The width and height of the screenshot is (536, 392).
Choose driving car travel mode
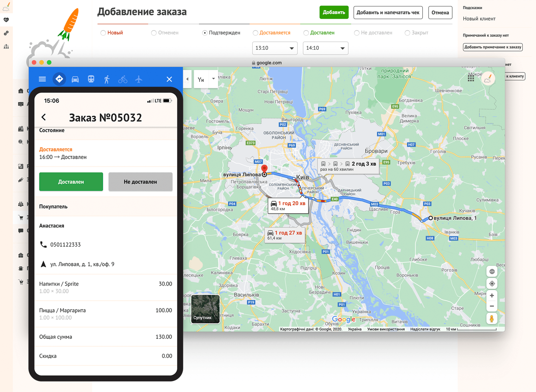75,79
